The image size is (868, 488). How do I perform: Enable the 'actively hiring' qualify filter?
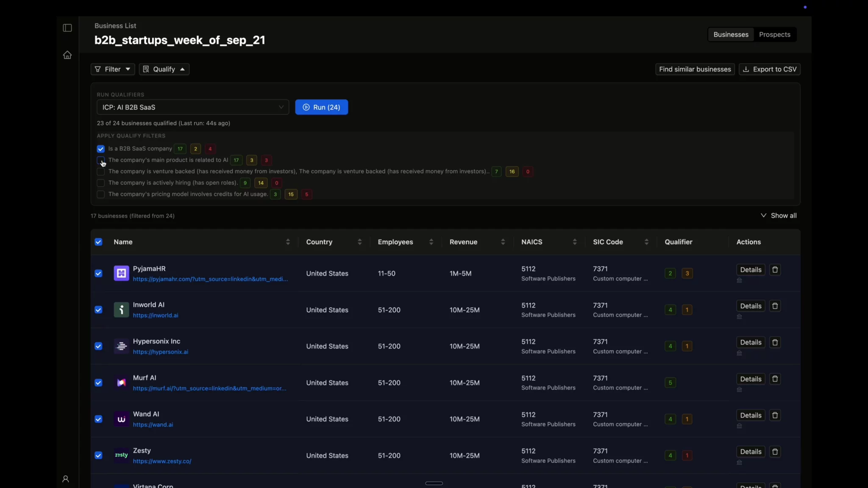(x=100, y=183)
